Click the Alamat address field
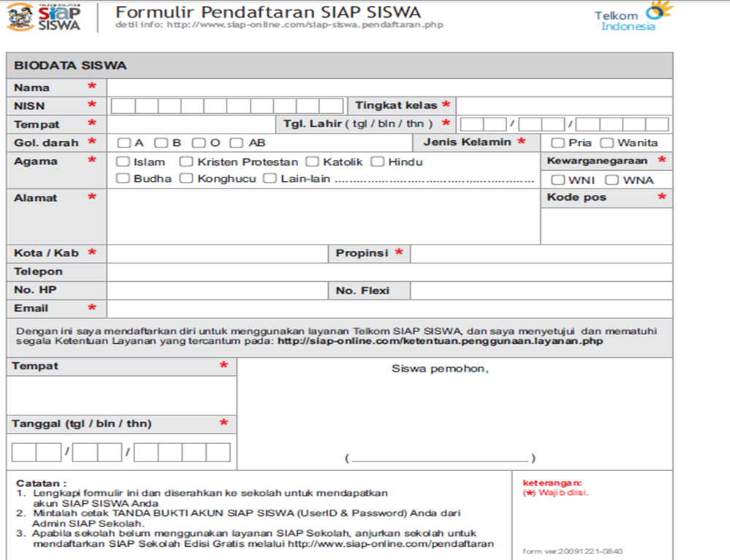This screenshot has width=730, height=560. pyautogui.click(x=324, y=217)
